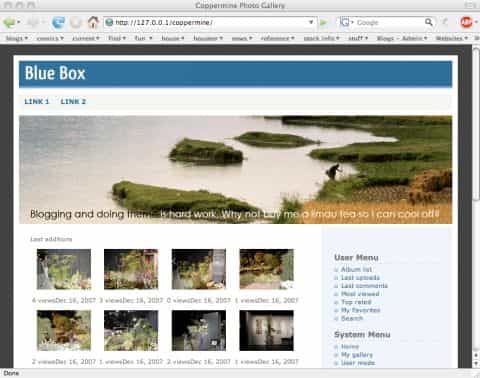Open the stuff bookmark folder
Viewport: 480px width, 378px height.
click(358, 38)
